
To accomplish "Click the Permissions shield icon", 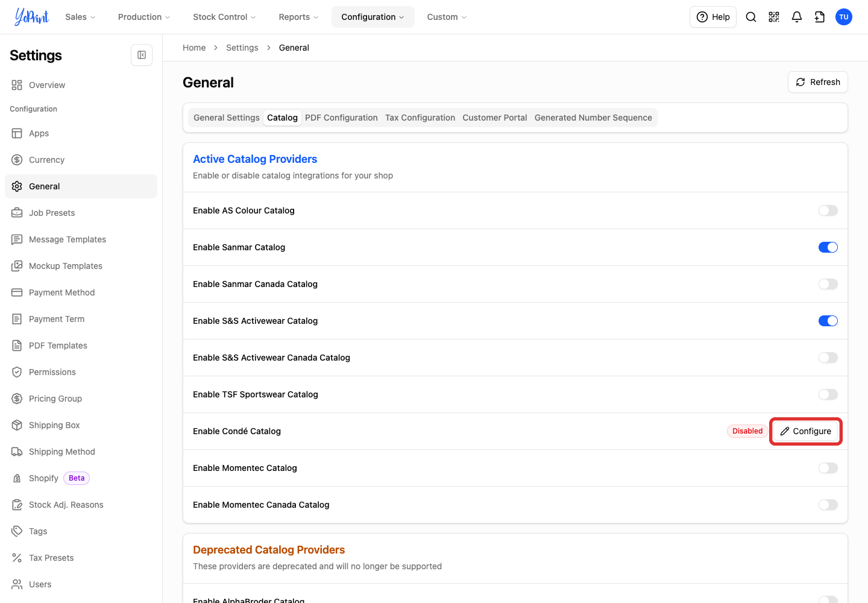I will [x=17, y=372].
